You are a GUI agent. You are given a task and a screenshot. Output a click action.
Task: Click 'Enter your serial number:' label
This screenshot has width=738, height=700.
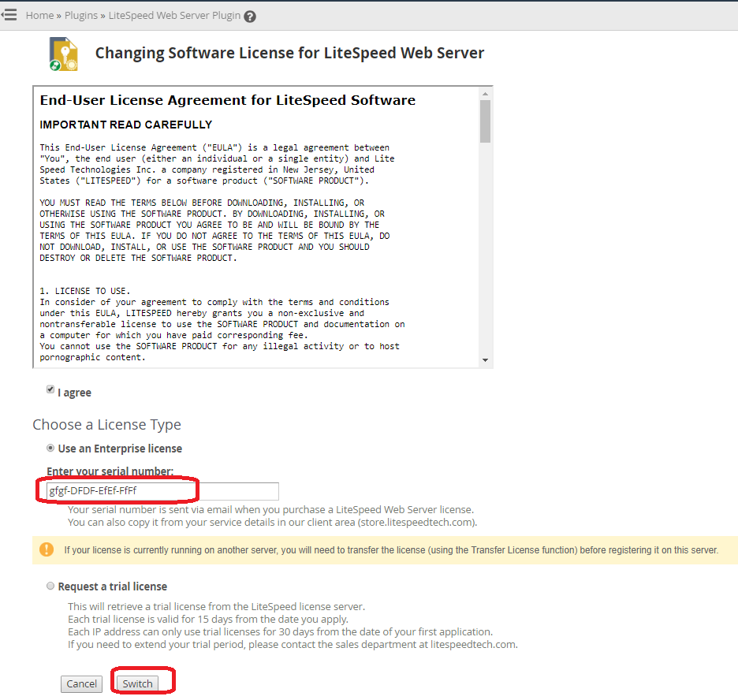[110, 471]
